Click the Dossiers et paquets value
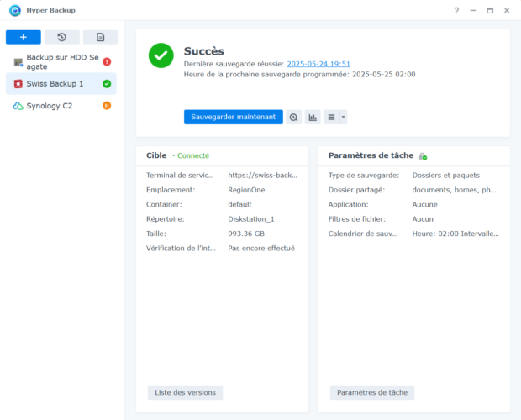This screenshot has height=420, width=521. click(x=446, y=176)
